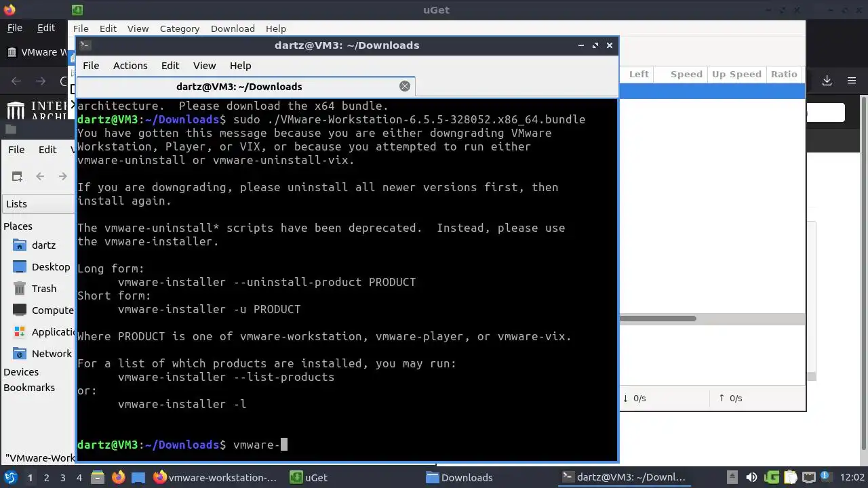Open uGet's View menu
This screenshot has width=868, height=488.
click(x=138, y=28)
